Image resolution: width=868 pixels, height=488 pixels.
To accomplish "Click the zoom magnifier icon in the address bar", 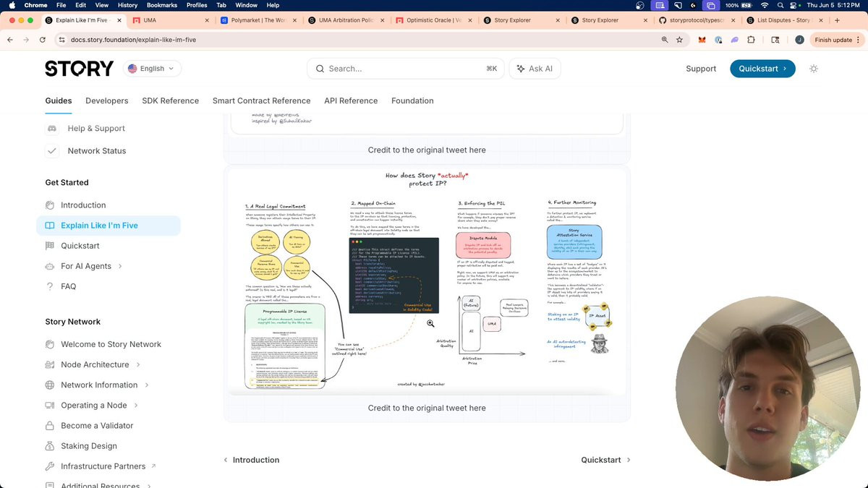I will click(x=665, y=40).
